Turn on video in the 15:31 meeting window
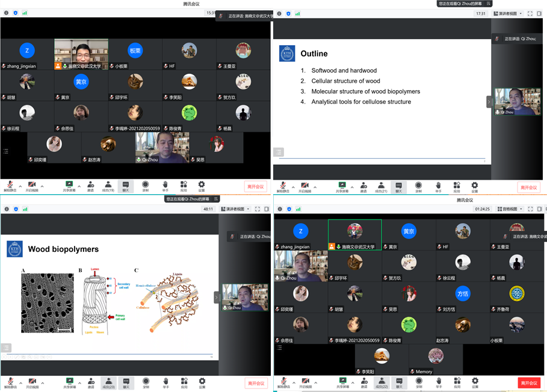This screenshot has width=547, height=392. coord(31,186)
